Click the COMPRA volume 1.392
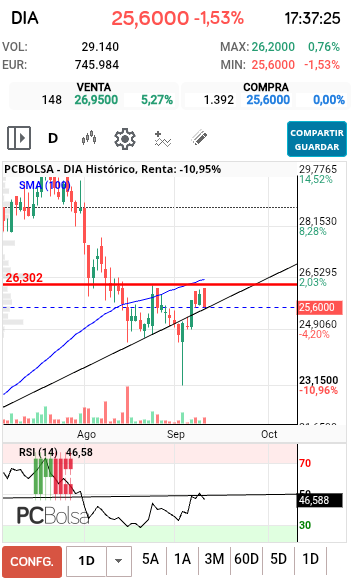 point(219,100)
